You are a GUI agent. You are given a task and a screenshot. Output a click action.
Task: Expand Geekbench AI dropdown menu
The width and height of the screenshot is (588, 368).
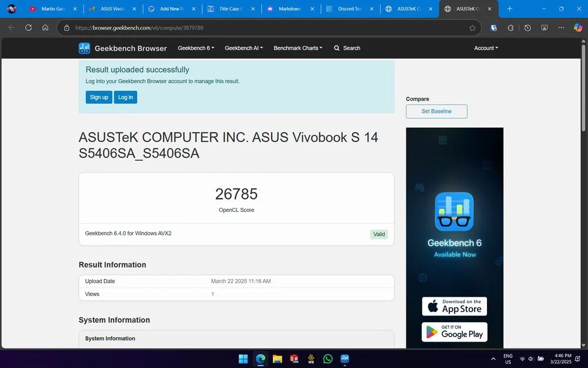coord(244,48)
